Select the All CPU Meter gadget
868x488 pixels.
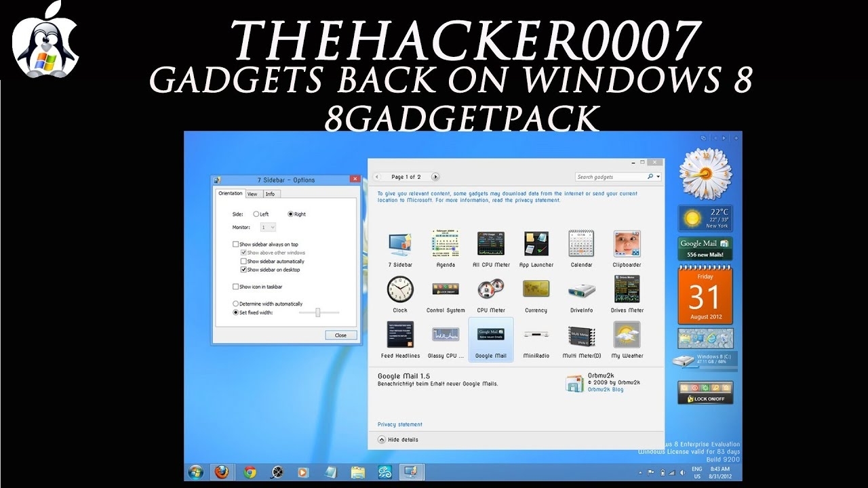point(491,244)
